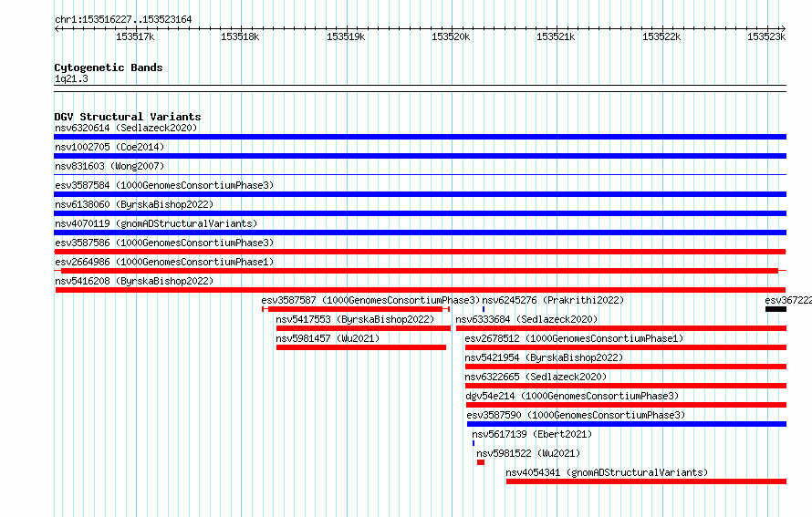Select the red bar under nsv5981457

pyautogui.click(x=361, y=347)
